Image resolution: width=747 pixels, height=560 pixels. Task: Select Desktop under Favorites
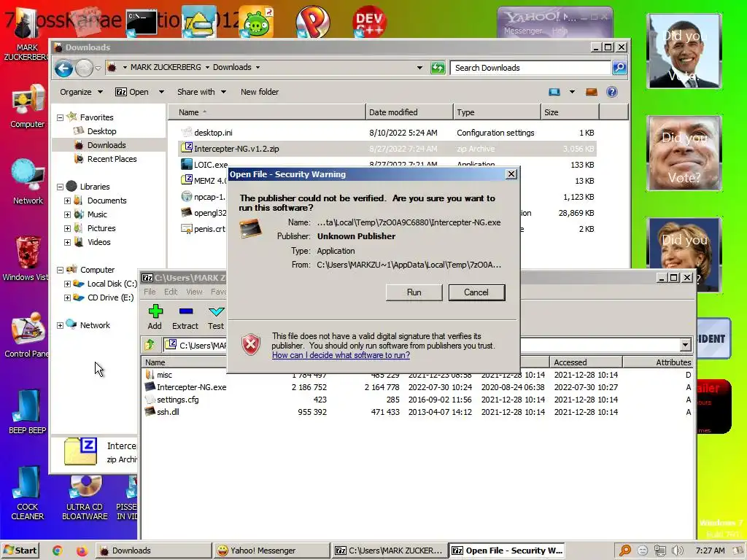[101, 131]
